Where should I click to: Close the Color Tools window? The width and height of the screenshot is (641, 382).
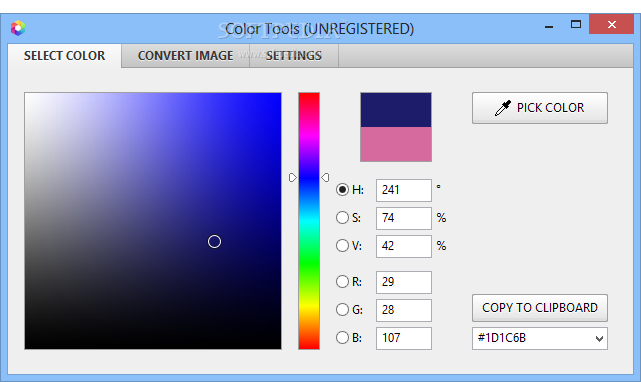point(611,25)
